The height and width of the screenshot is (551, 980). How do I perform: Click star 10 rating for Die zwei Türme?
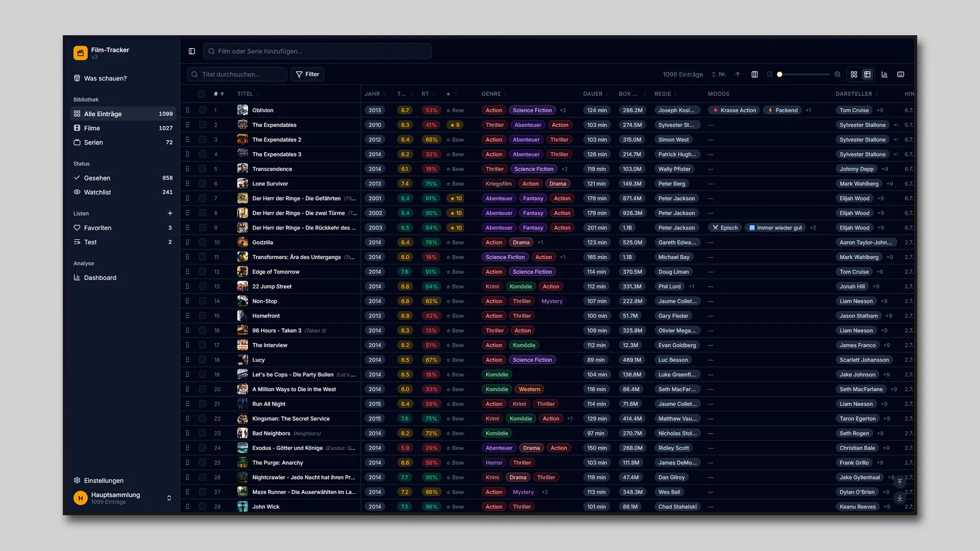[456, 213]
